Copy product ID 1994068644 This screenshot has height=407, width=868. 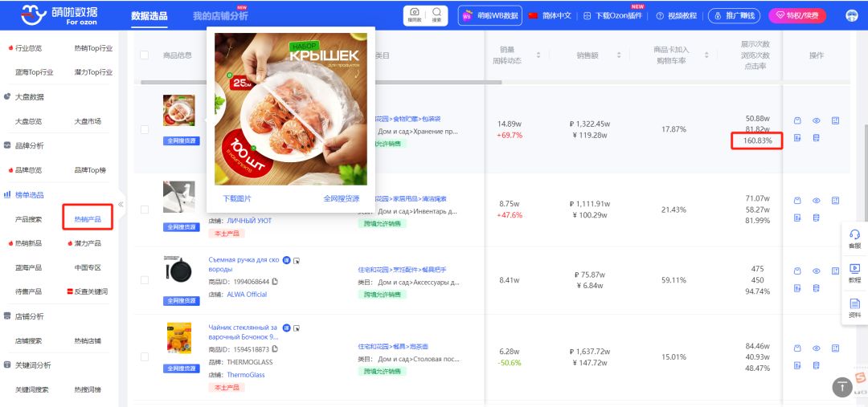pos(275,282)
